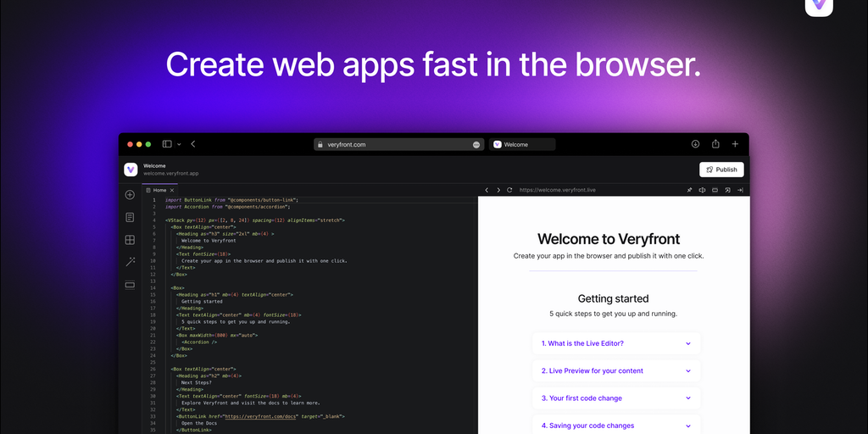Click 'Next Steps?' text in code editor
This screenshot has width=868, height=434.
[197, 382]
